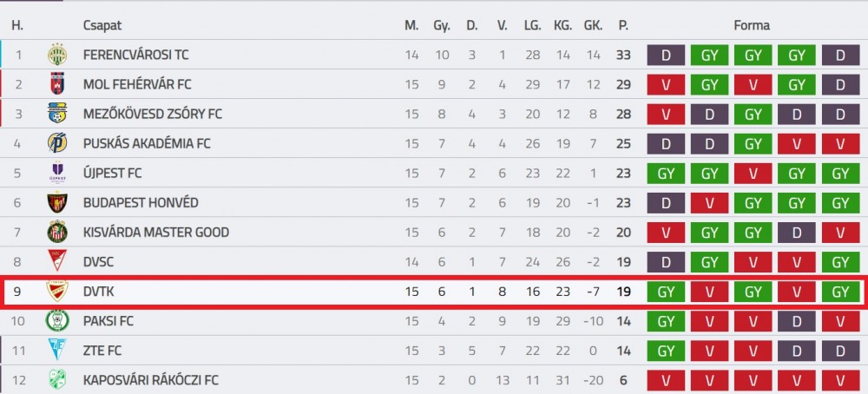Click the ZTE FC logo
Viewport: 868px width, 394px height.
click(57, 351)
